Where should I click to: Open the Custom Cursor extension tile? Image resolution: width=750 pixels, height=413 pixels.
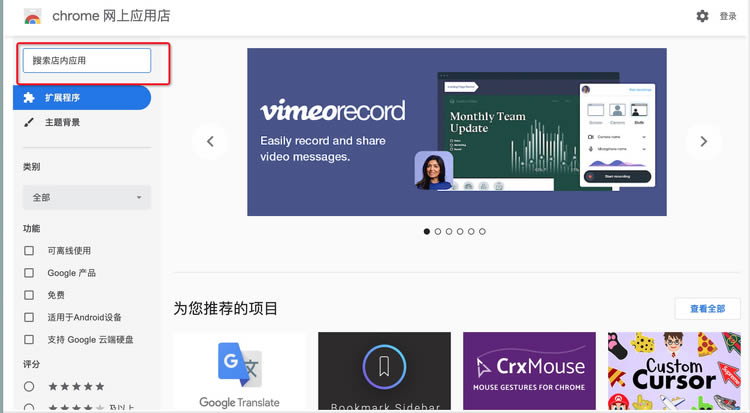tap(674, 372)
